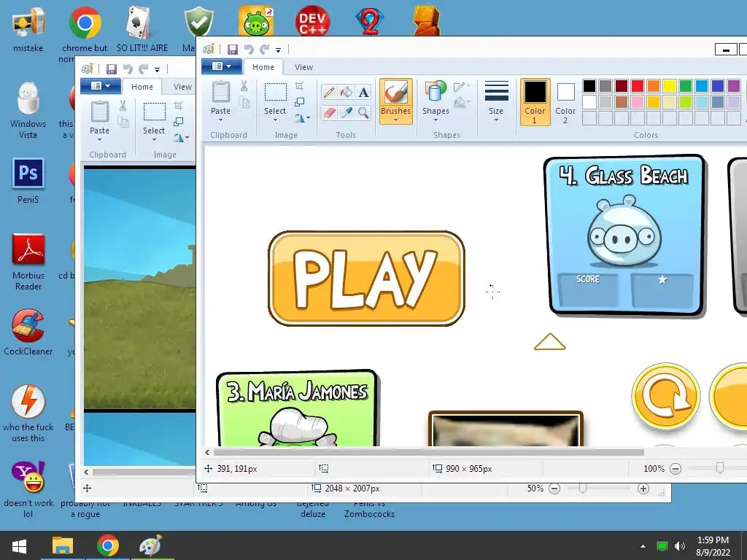747x560 pixels.
Task: Click the Select rectangle in back Paint window
Action: [x=155, y=112]
